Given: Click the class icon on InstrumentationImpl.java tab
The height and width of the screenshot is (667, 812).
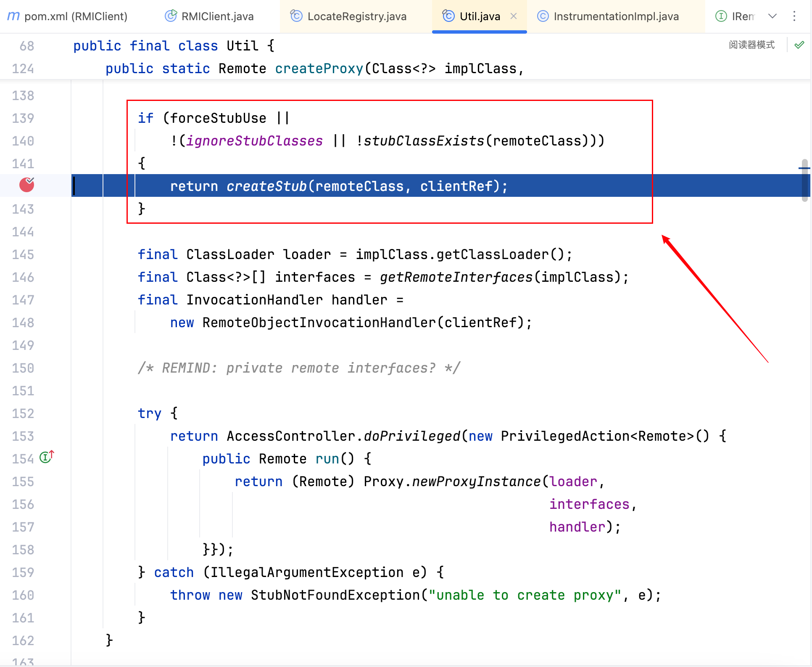Looking at the screenshot, I should click(543, 16).
